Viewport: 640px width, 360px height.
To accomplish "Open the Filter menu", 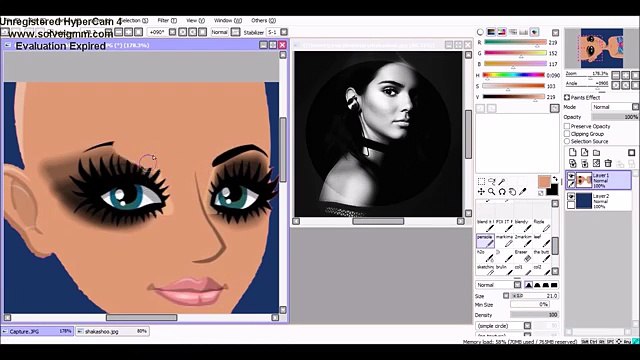I will [167, 20].
